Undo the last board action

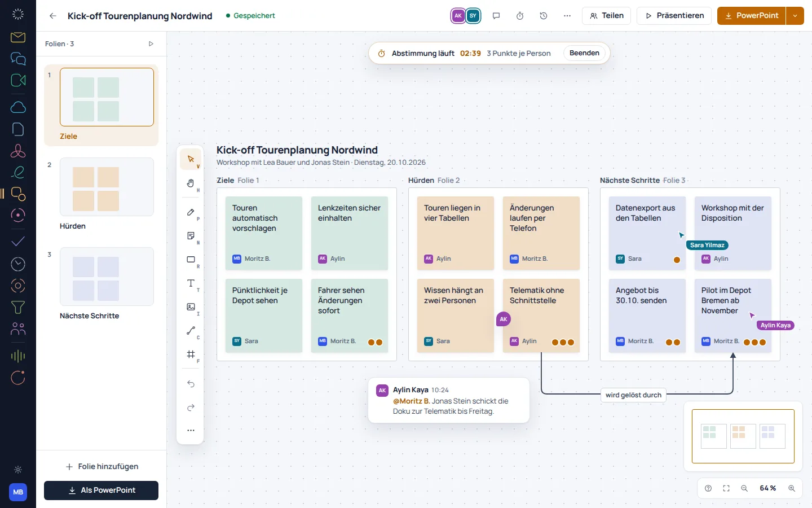pos(191,384)
